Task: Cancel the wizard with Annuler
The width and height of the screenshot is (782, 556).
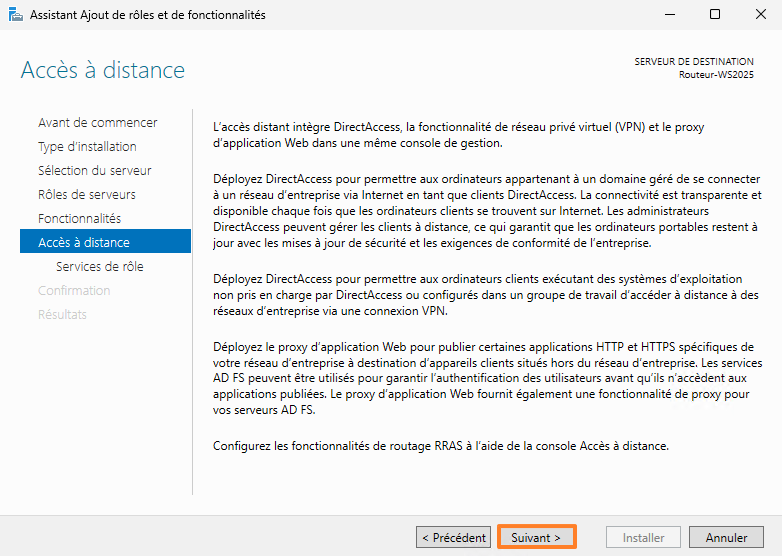Action: tap(726, 538)
